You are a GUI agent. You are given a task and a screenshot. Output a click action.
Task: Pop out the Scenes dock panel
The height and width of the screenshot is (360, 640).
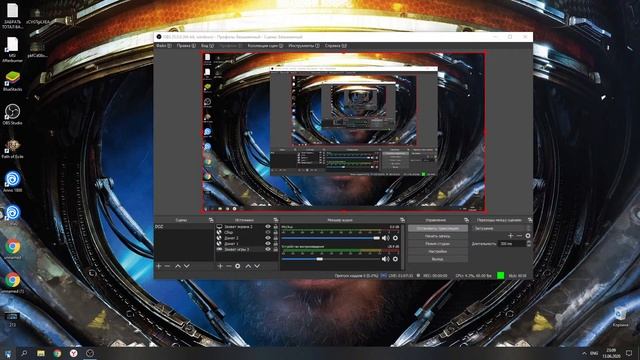tap(211, 220)
